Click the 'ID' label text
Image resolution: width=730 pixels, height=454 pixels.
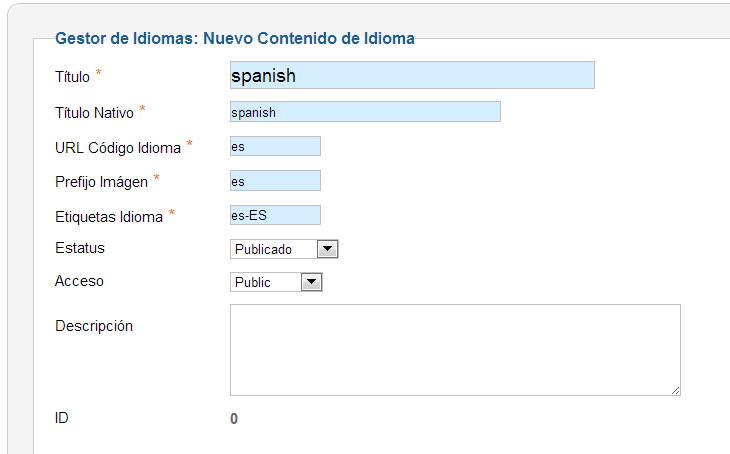61,418
